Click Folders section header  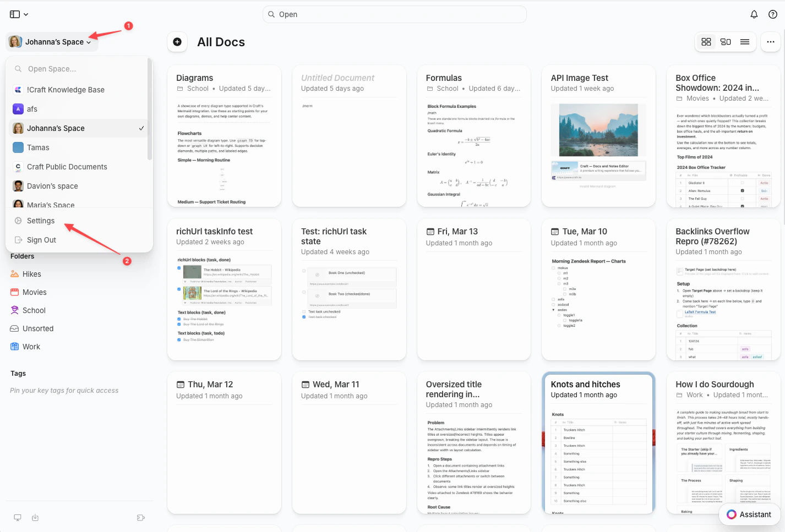[x=22, y=256]
